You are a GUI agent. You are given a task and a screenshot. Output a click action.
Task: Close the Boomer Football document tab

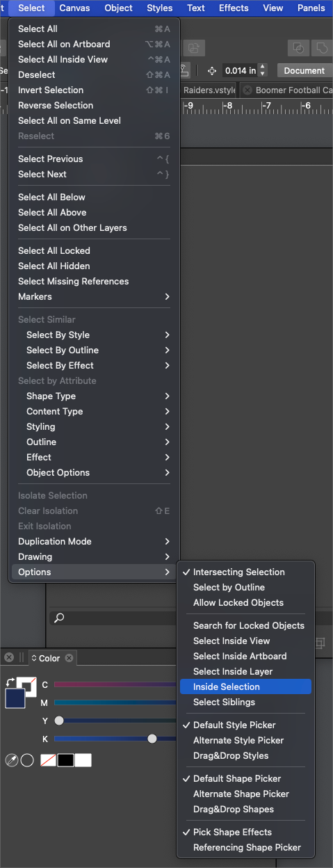coord(247,90)
